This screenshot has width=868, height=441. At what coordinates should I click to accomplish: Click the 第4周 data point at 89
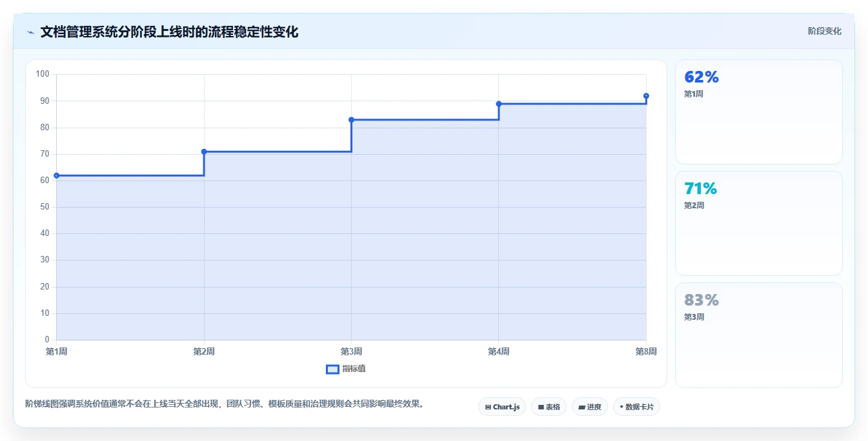pos(499,104)
